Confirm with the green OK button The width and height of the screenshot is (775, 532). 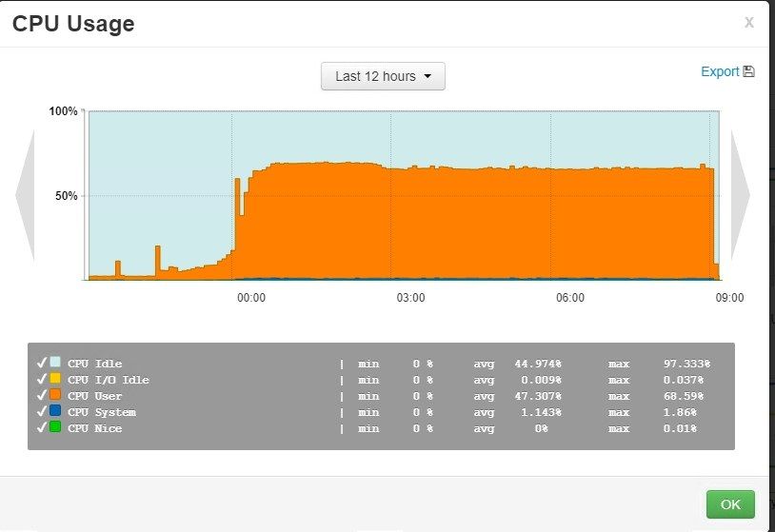click(x=730, y=504)
